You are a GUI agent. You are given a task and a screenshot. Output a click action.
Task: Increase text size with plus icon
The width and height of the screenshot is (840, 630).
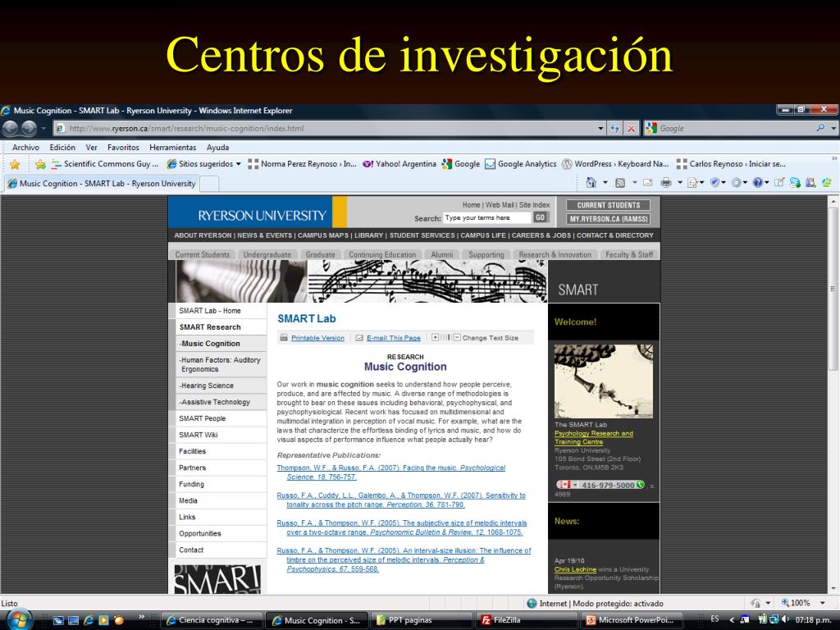tap(436, 337)
